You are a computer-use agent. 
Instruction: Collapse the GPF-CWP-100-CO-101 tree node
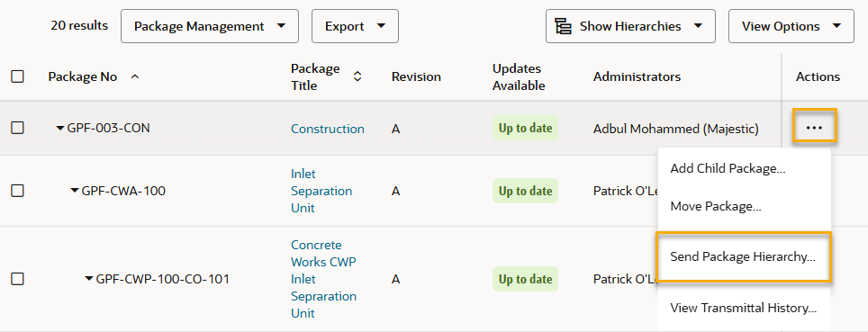click(x=89, y=279)
